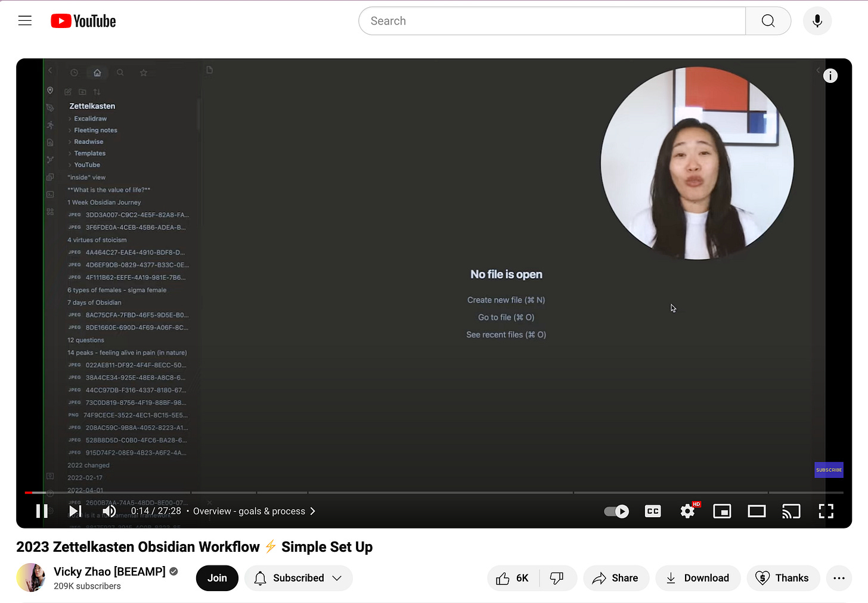
Task: Open '1 Week Obsidian Journey' note
Action: tap(104, 203)
